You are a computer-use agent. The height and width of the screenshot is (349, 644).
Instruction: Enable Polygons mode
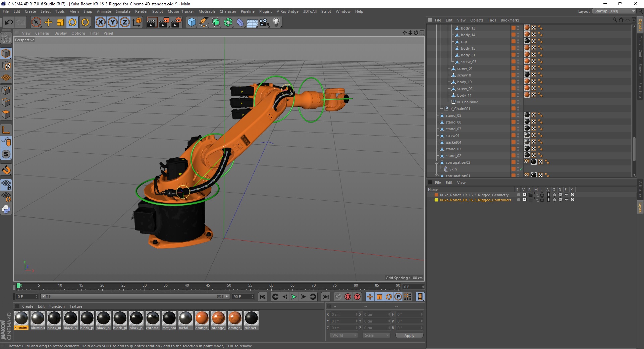(x=6, y=114)
